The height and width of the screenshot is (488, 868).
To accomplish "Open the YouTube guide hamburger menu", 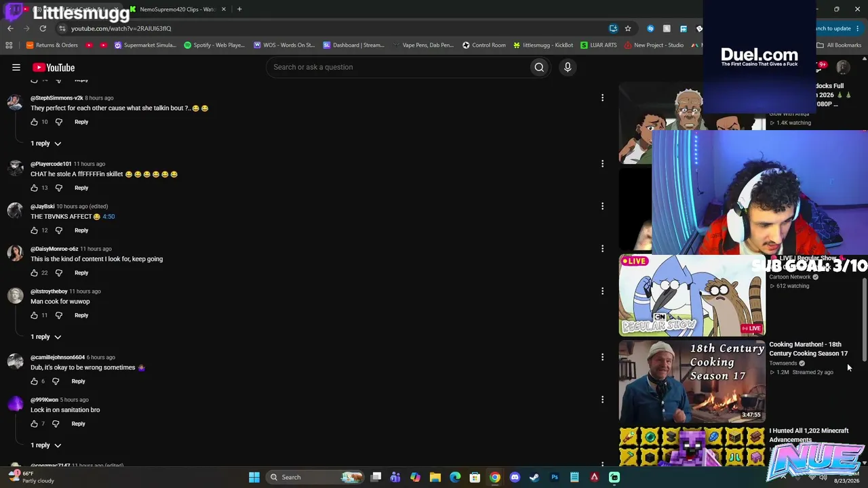I will pyautogui.click(x=16, y=67).
